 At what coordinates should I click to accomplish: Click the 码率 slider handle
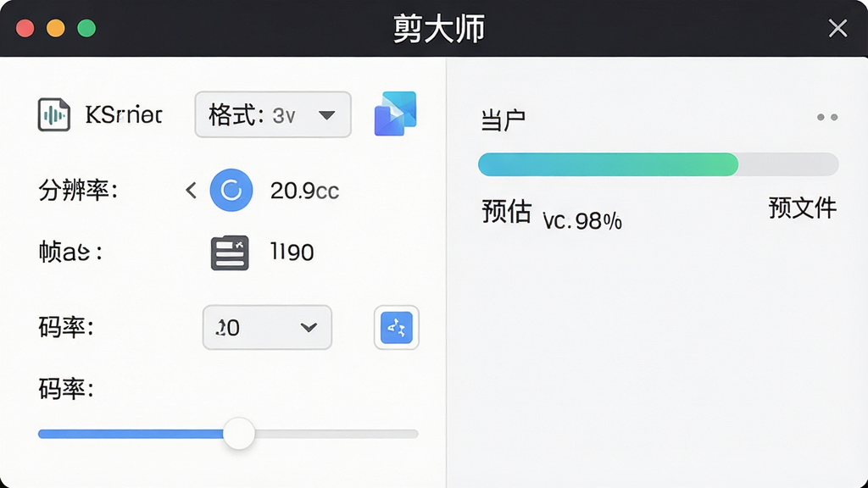(x=239, y=434)
